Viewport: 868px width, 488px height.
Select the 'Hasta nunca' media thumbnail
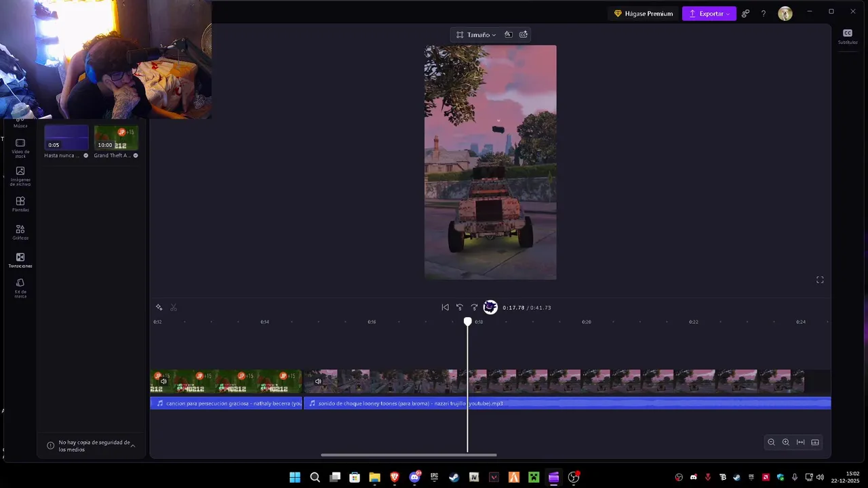(x=66, y=138)
